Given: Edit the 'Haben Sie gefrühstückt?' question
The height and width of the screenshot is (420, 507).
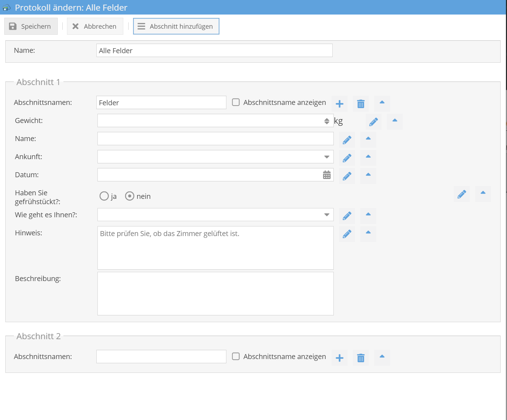Looking at the screenshot, I should (x=462, y=194).
